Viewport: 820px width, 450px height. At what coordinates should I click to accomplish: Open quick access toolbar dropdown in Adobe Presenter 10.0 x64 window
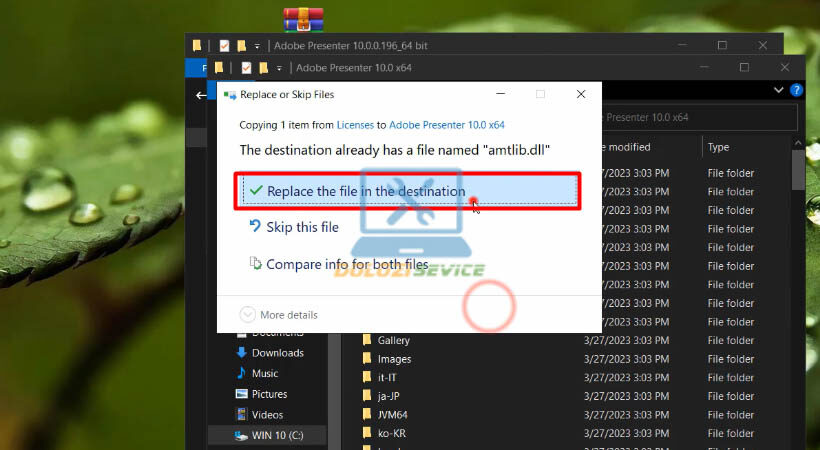point(279,68)
